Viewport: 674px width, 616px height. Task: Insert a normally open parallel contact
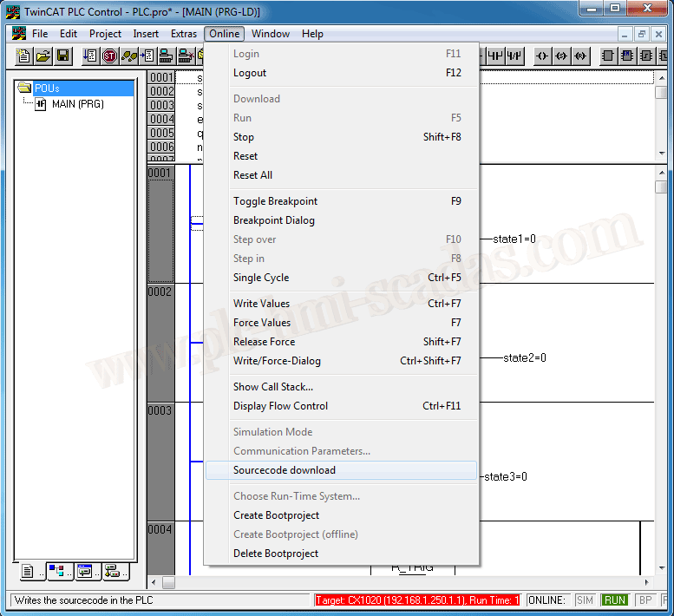494,56
